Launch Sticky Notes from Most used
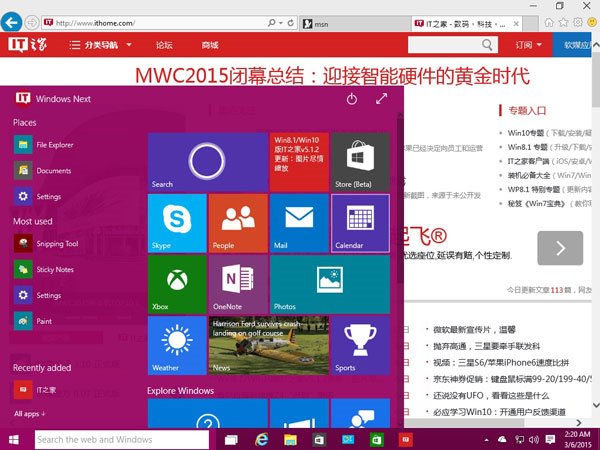The height and width of the screenshot is (450, 600). click(44, 270)
